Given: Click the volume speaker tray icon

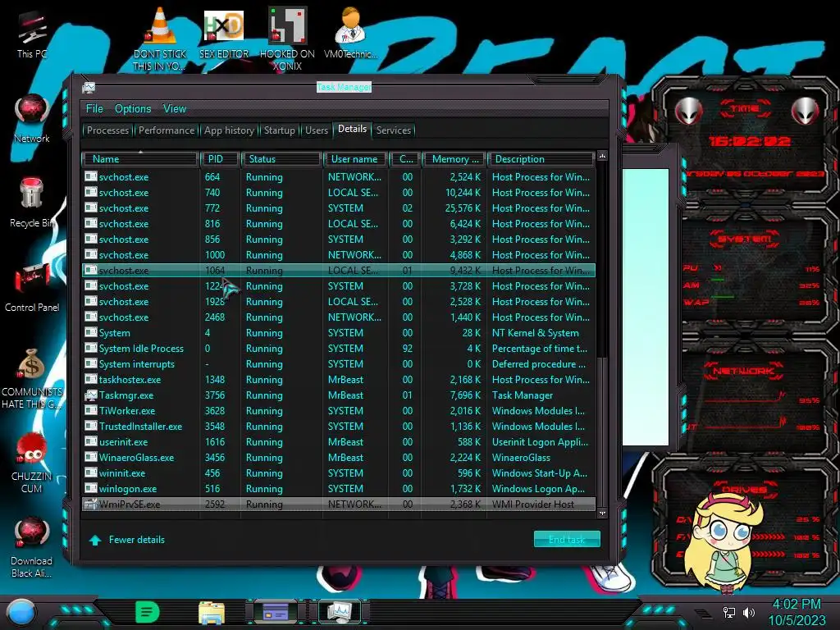Looking at the screenshot, I should pyautogui.click(x=748, y=612).
